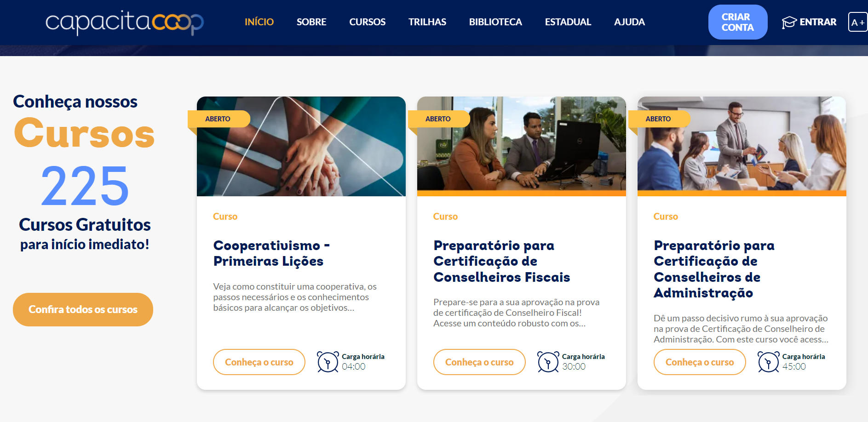This screenshot has height=422, width=868.
Task: Go to the SOBRE page
Action: click(x=311, y=22)
